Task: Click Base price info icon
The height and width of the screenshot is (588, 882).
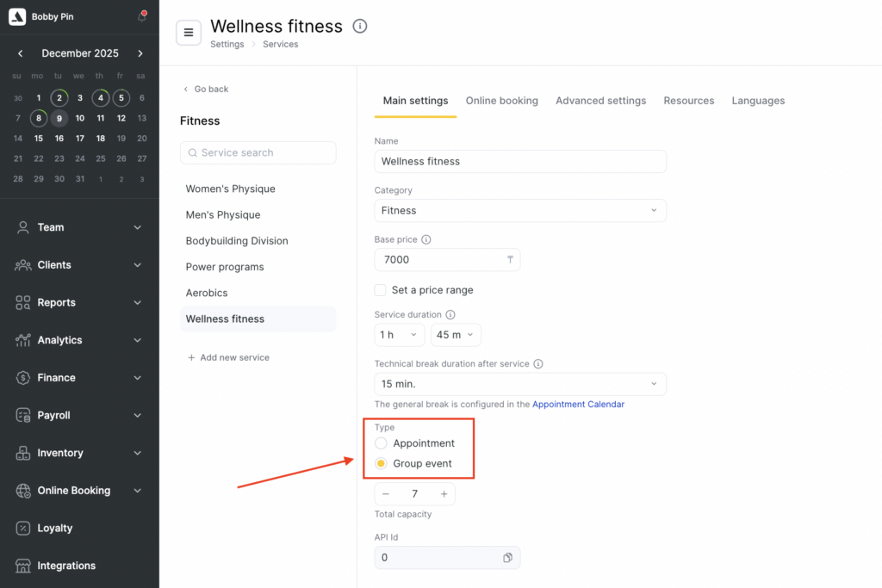Action: [426, 239]
